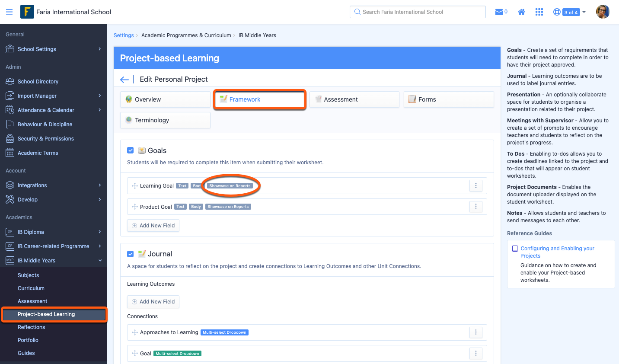Screen dimensions: 619x364
Task: Open options menu for Goal connection row
Action: 476,353
